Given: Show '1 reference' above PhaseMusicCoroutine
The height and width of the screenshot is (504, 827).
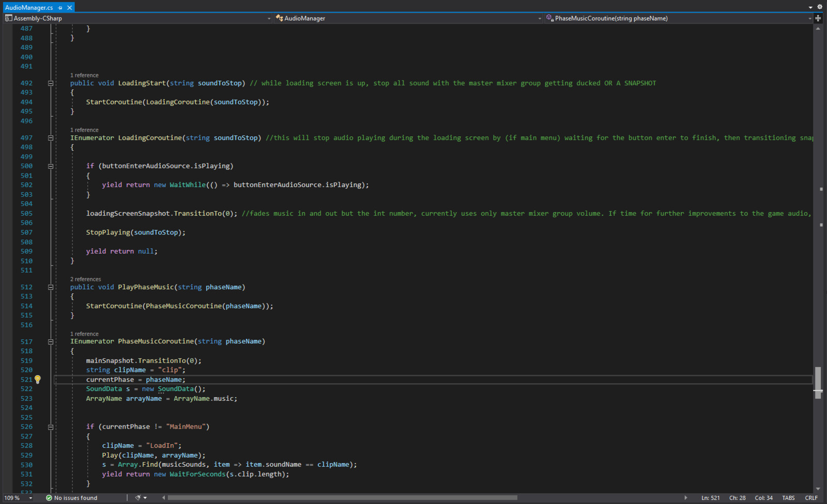Looking at the screenshot, I should [84, 334].
